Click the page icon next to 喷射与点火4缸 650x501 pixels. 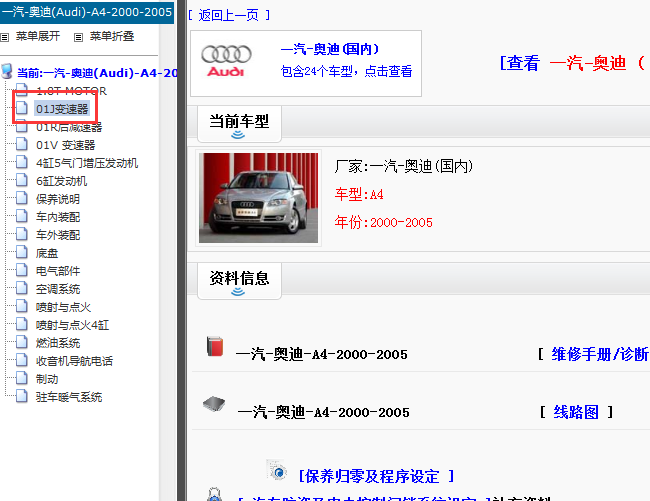[22, 324]
